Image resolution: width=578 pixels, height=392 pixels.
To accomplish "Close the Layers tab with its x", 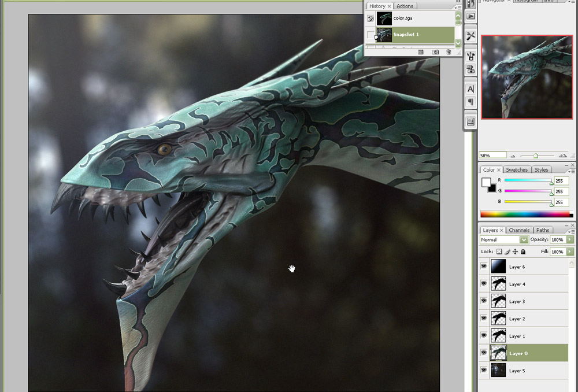I will (x=501, y=231).
